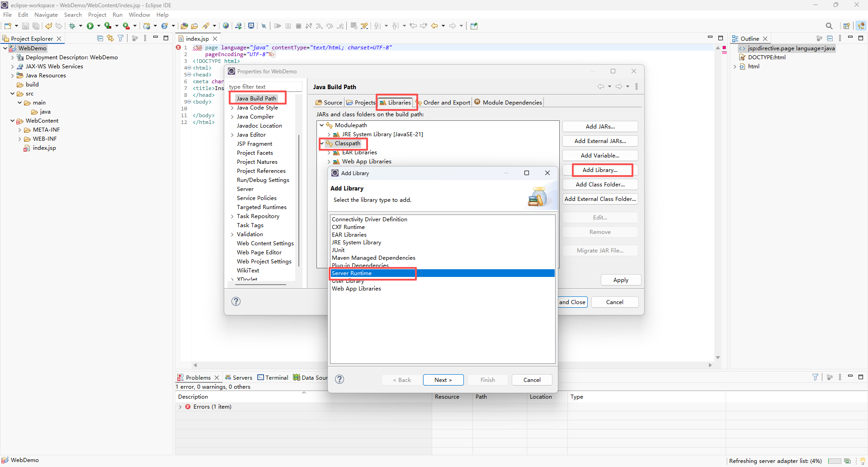Open the Project Explorer view menu dots
The width and height of the screenshot is (868, 467).
pyautogui.click(x=145, y=38)
